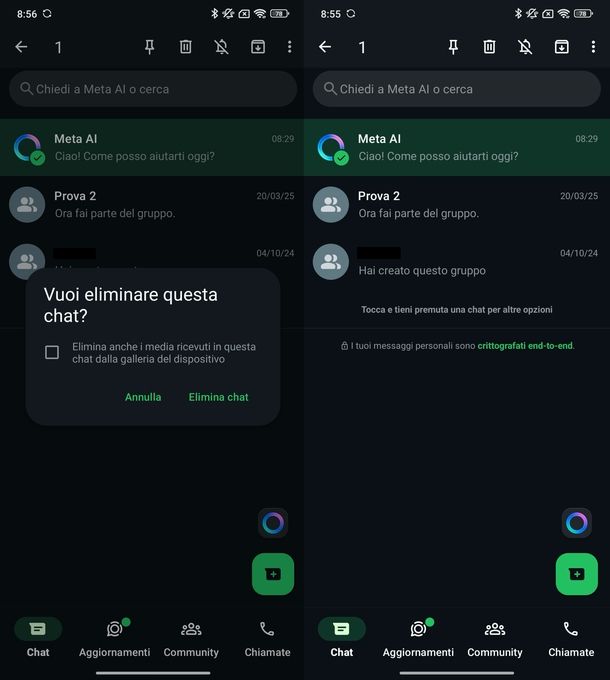Open Prova 2 group chat, left screenshot
Viewport: 610px width, 680px height.
pyautogui.click(x=152, y=205)
